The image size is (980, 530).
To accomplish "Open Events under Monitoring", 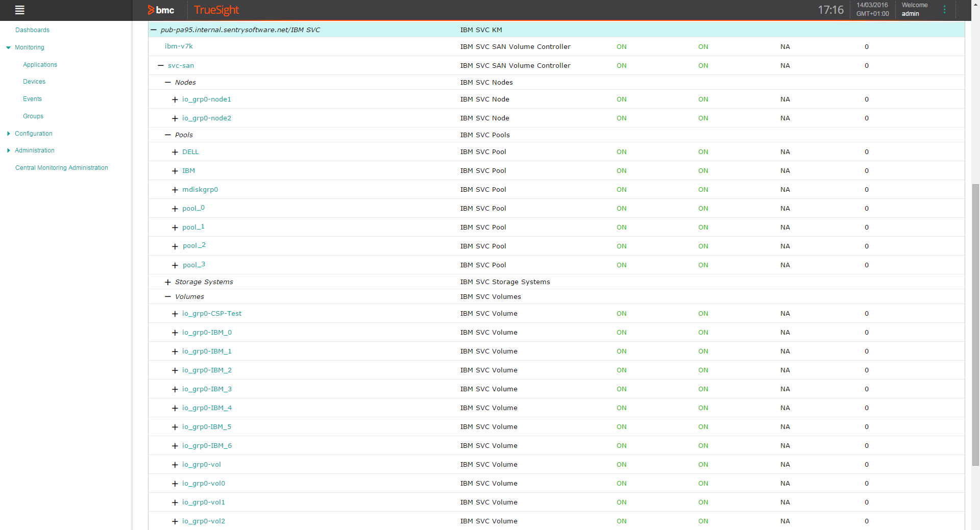I will coord(32,99).
